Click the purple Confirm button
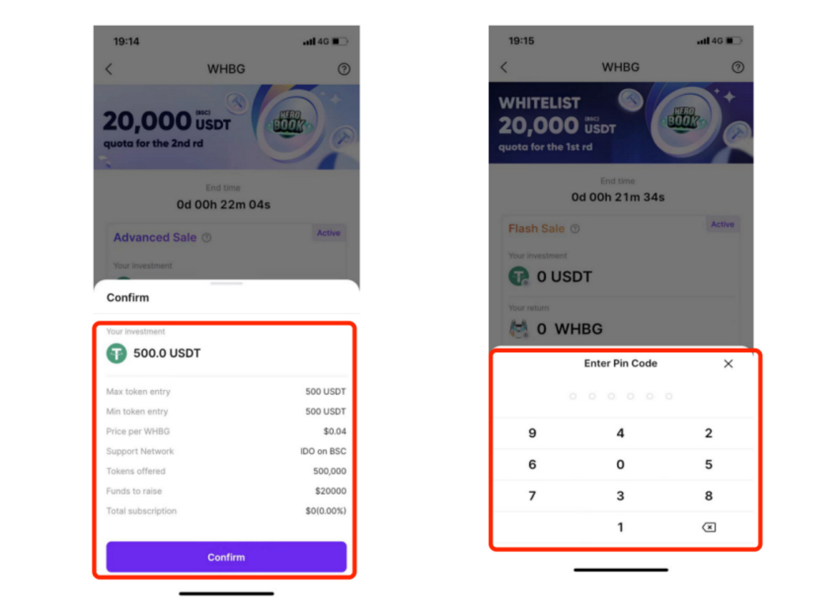The width and height of the screenshot is (840, 616). 226,557
